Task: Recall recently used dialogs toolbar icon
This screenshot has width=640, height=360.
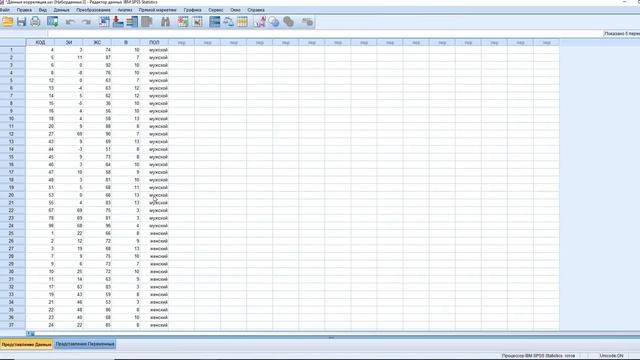Action: (52, 22)
